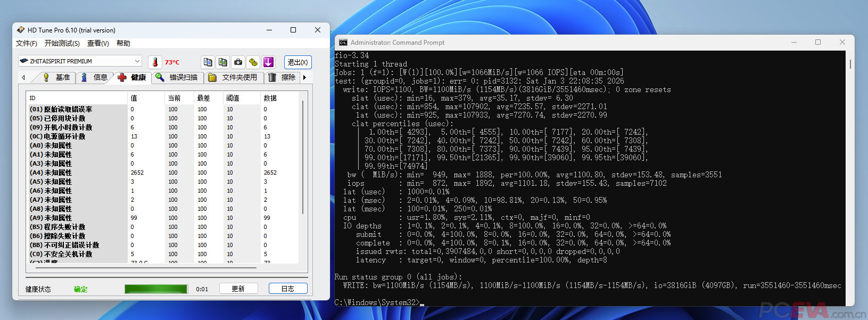Click the 退出(X) exit button
The width and height of the screenshot is (868, 320).
(297, 62)
